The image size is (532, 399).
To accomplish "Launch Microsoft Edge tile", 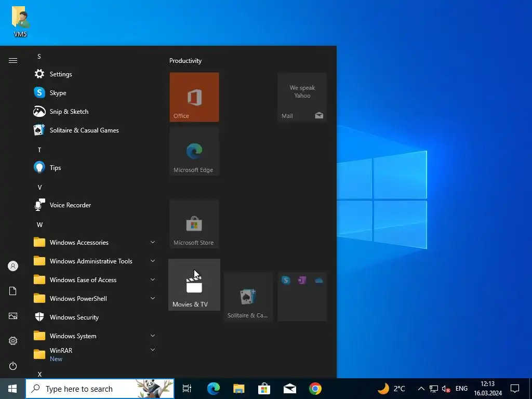I will [194, 151].
